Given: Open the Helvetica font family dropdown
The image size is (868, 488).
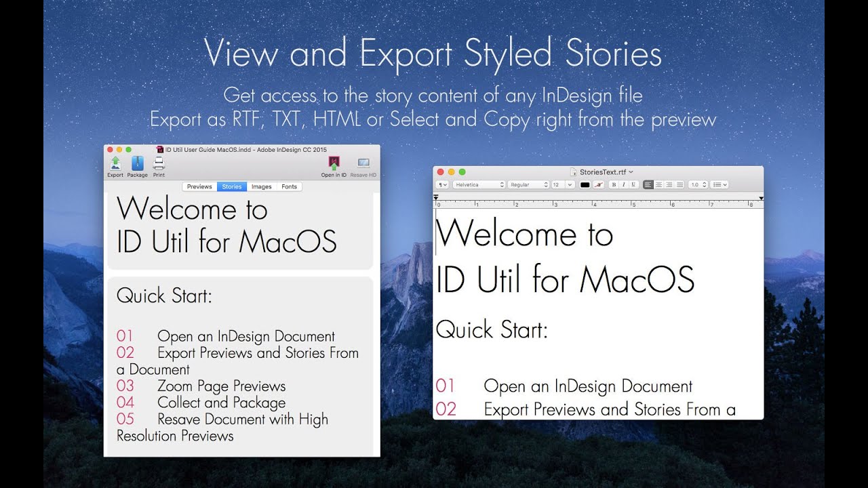Looking at the screenshot, I should 479,184.
